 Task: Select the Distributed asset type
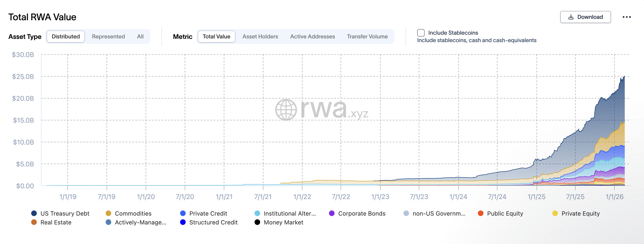coord(66,37)
